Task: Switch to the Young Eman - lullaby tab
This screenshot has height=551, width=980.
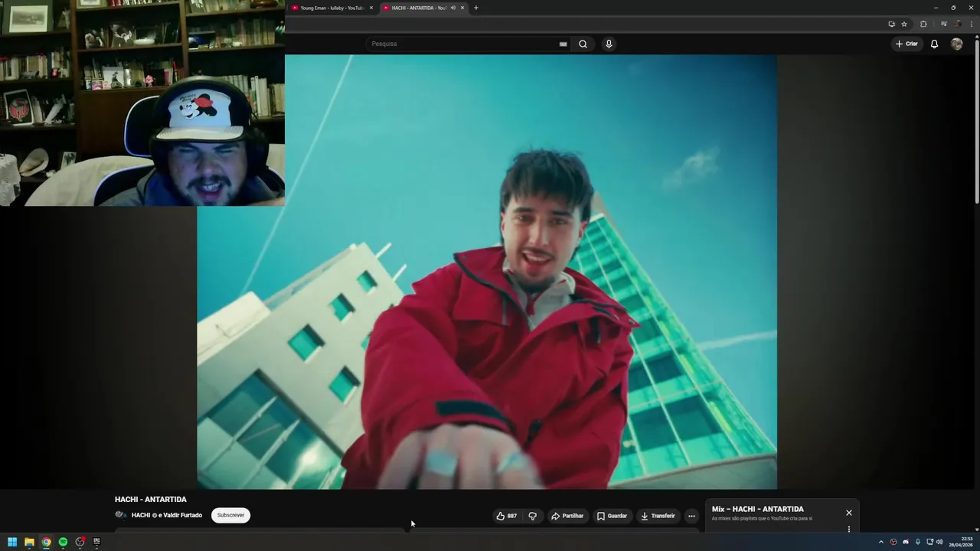Action: click(332, 8)
